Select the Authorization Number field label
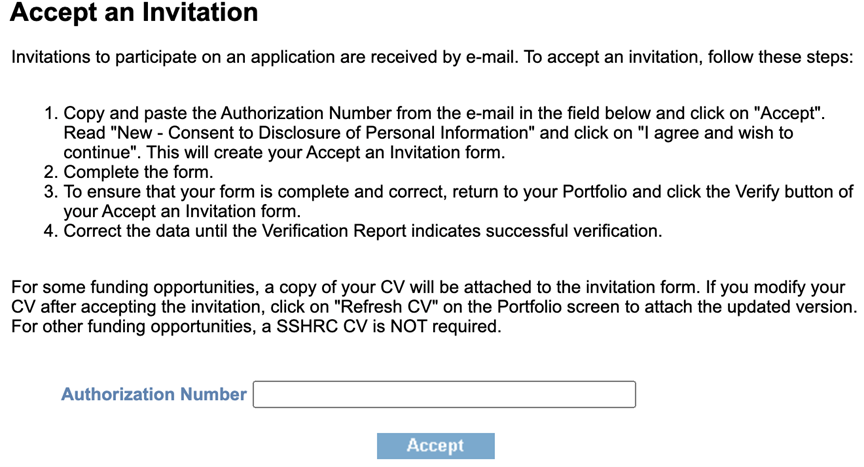The width and height of the screenshot is (864, 467). point(154,394)
